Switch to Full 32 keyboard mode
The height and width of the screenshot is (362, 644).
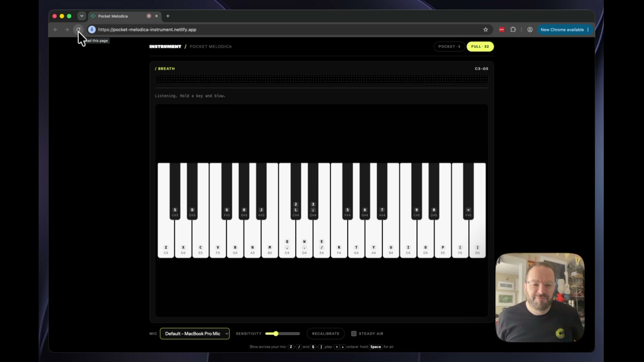480,46
